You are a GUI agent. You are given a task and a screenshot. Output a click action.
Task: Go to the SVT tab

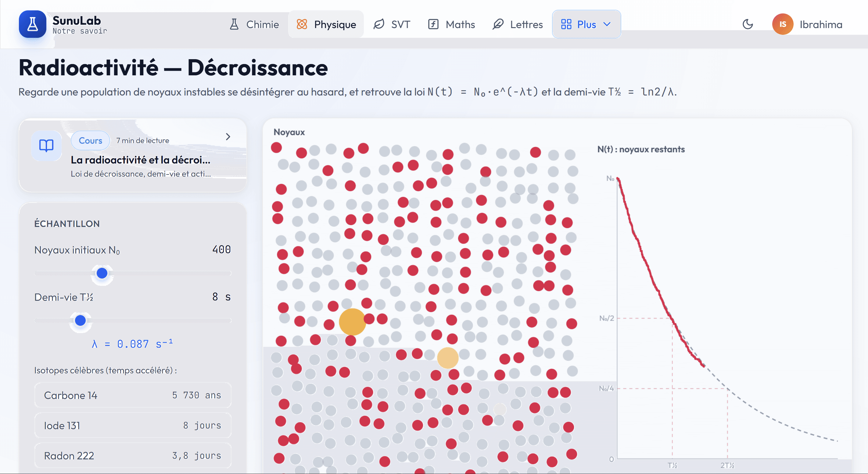pos(392,24)
